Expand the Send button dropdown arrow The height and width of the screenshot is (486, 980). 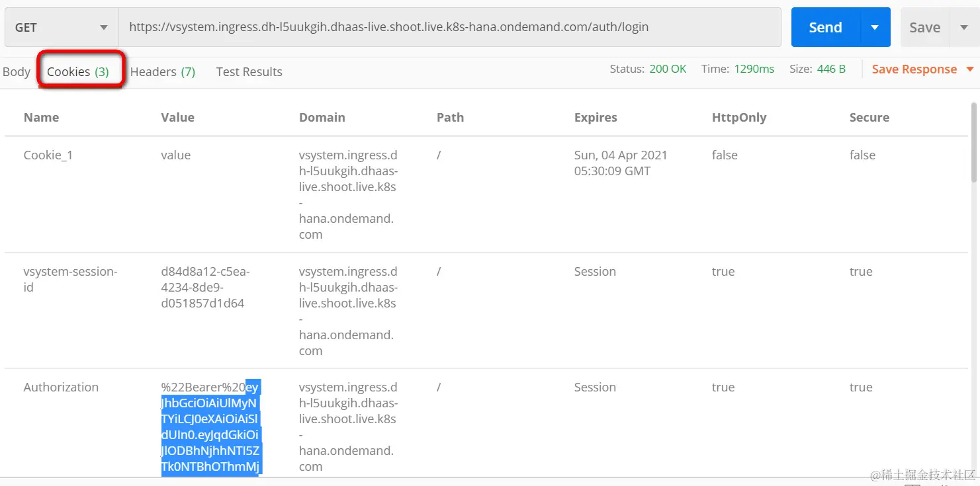(875, 28)
